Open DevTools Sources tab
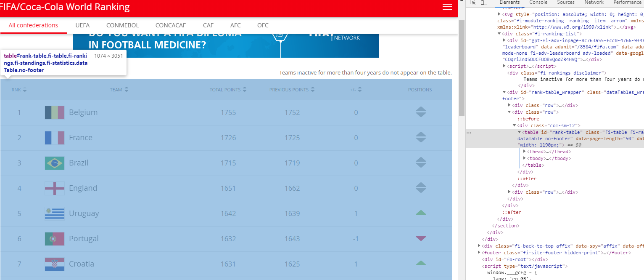Viewport: 644px width, 280px height. (x=566, y=3)
